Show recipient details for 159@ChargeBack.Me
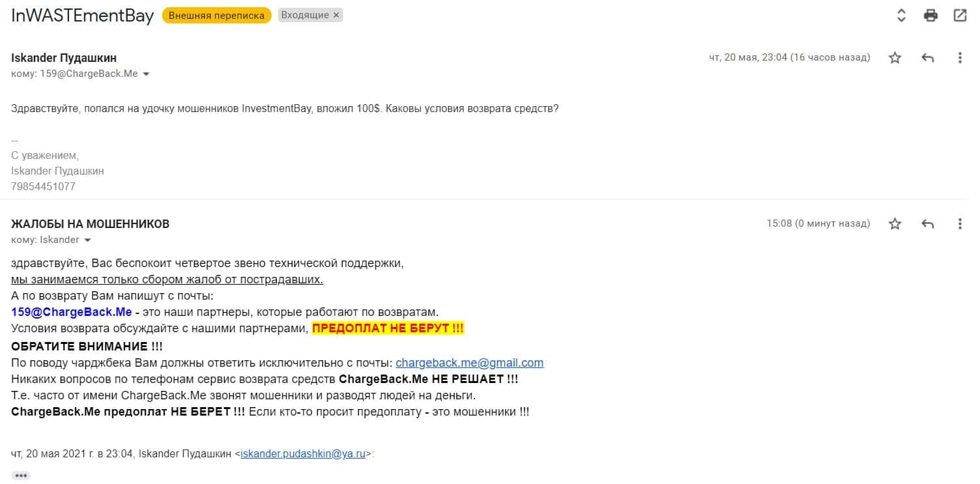Screen dimensions: 980x484 (146, 74)
